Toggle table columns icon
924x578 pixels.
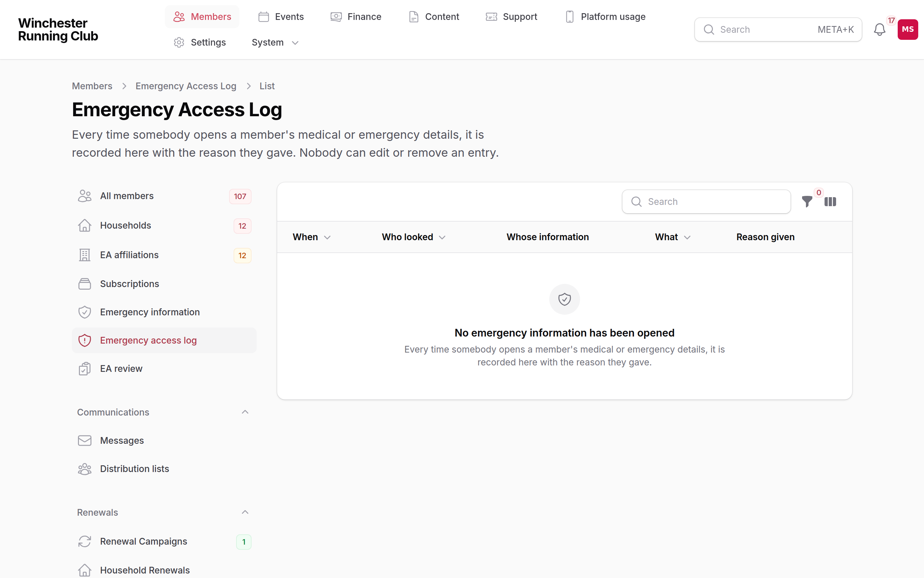coord(830,201)
